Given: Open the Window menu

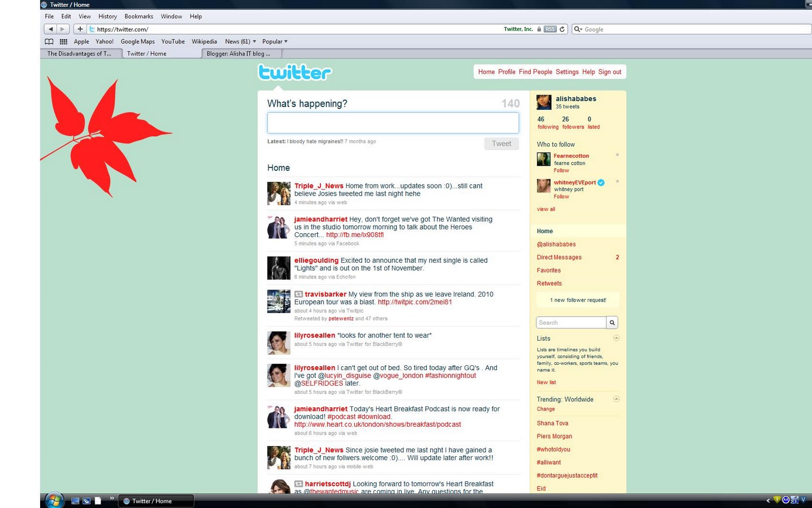Looking at the screenshot, I should tap(172, 16).
